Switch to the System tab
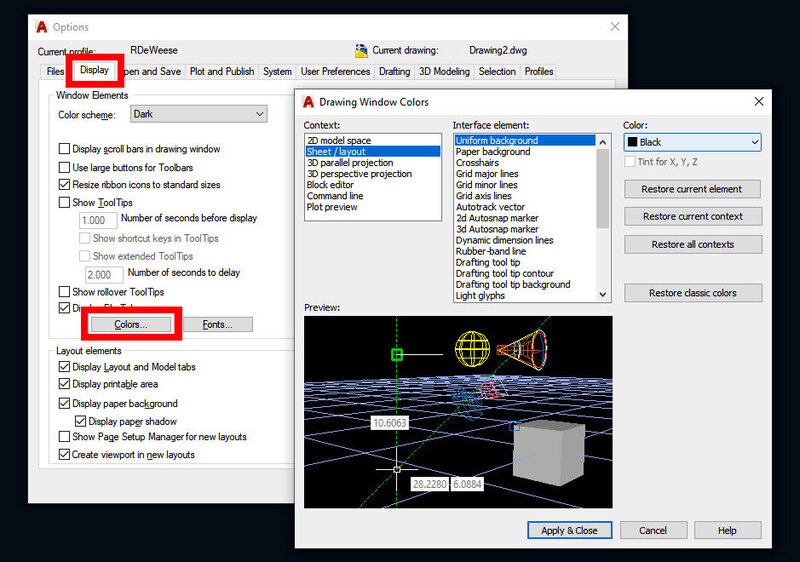800x562 pixels. click(277, 71)
